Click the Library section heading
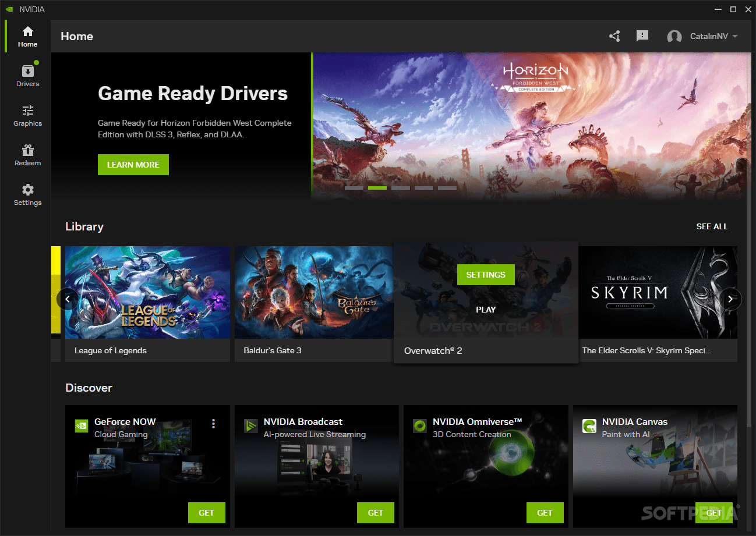The height and width of the screenshot is (536, 756). pyautogui.click(x=84, y=227)
